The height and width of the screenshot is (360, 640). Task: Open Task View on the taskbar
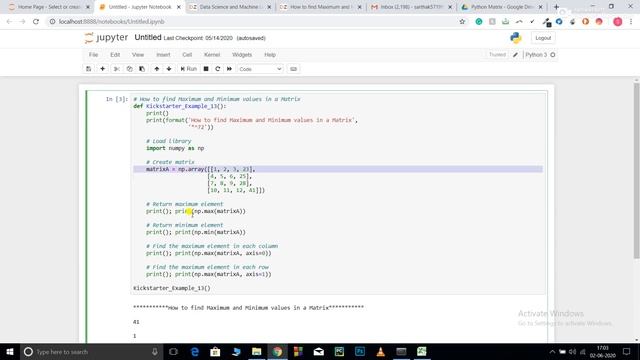pyautogui.click(x=173, y=351)
